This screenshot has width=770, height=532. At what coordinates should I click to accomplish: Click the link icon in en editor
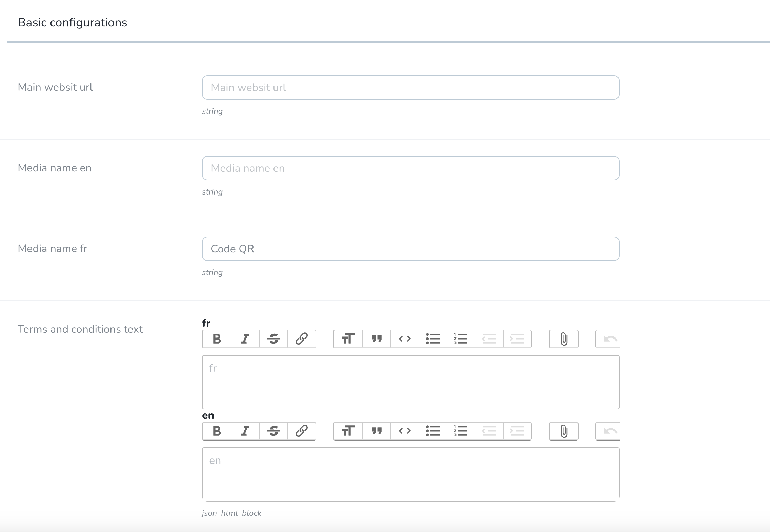pos(302,431)
